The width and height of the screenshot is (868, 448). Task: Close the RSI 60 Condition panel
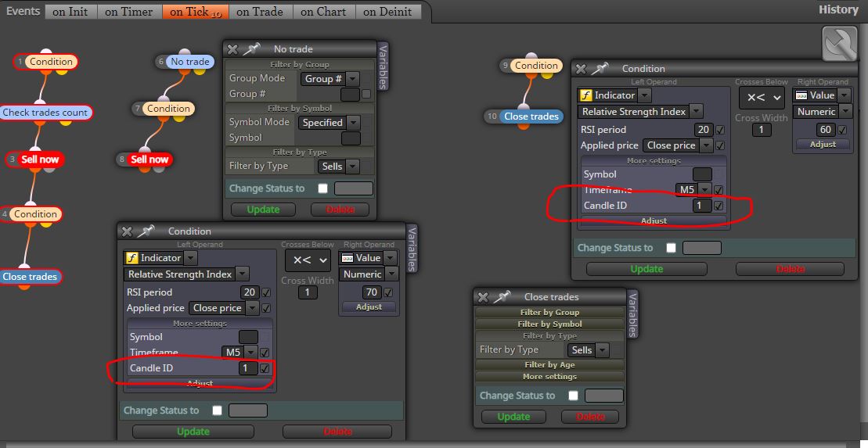point(581,69)
